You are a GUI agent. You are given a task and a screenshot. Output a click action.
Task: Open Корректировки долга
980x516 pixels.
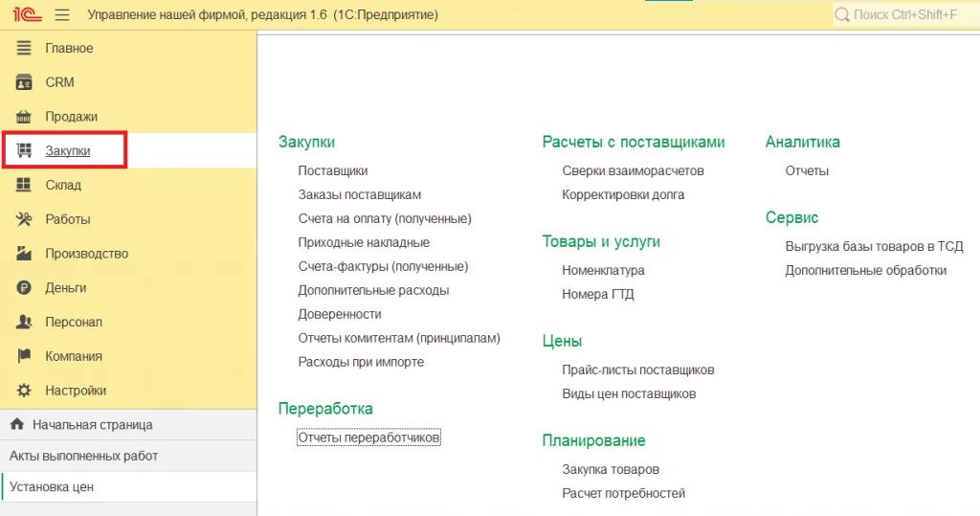point(623,194)
